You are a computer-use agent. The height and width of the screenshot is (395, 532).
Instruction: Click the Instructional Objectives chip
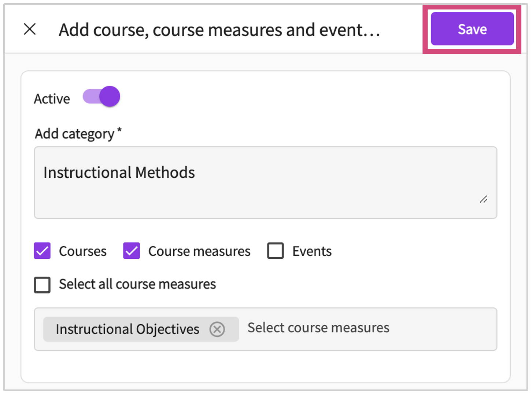pyautogui.click(x=128, y=329)
